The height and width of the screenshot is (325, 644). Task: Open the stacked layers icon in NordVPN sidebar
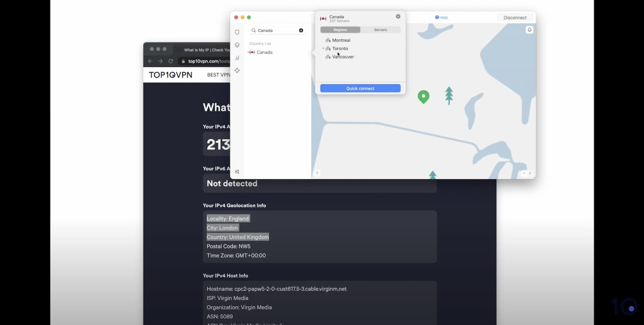(237, 45)
